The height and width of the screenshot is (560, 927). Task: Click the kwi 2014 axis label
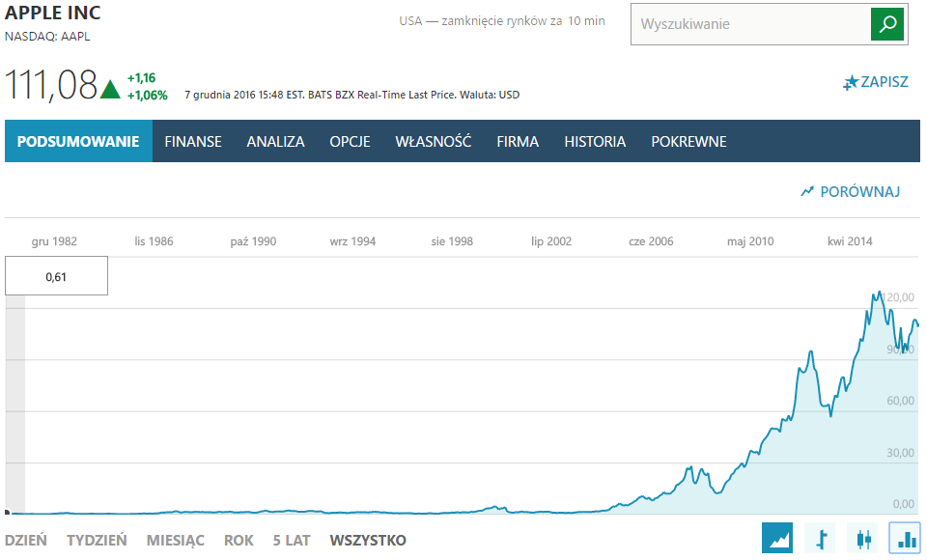coord(850,241)
